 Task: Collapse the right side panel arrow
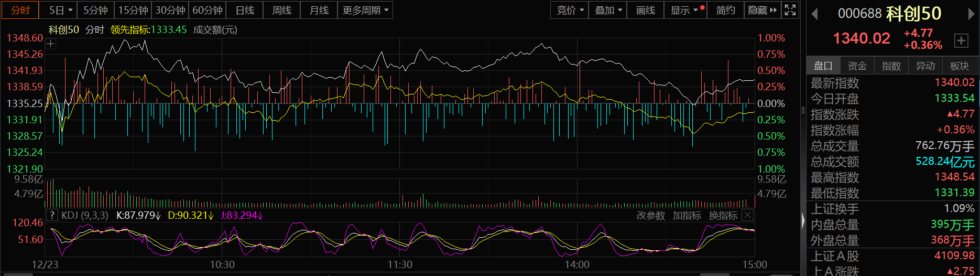click(803, 220)
